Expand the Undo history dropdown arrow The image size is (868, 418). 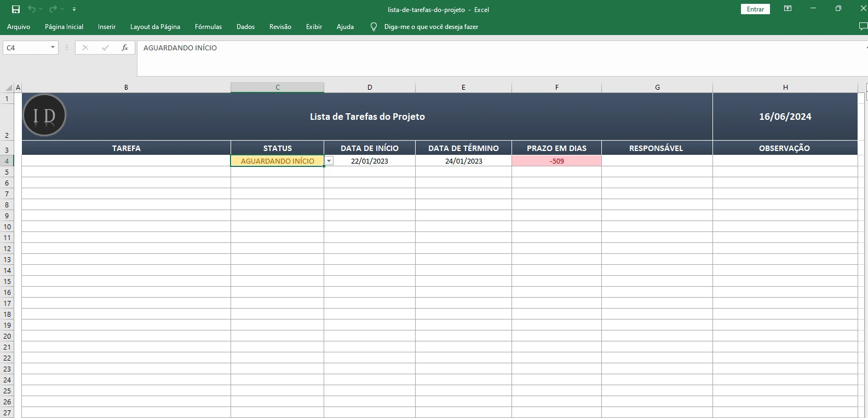point(41,9)
